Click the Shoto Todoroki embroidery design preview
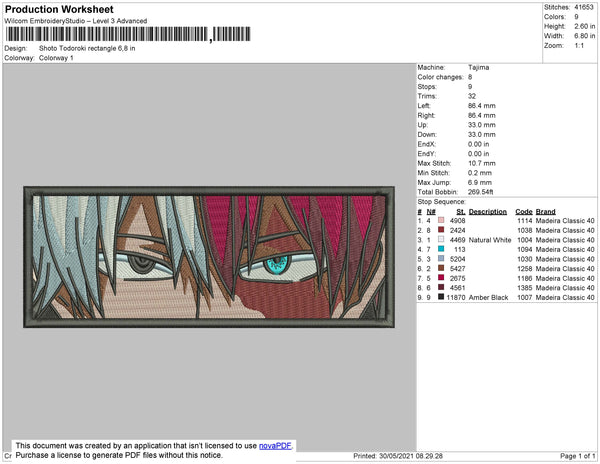Viewport: 600px width, 464px height. [x=209, y=257]
